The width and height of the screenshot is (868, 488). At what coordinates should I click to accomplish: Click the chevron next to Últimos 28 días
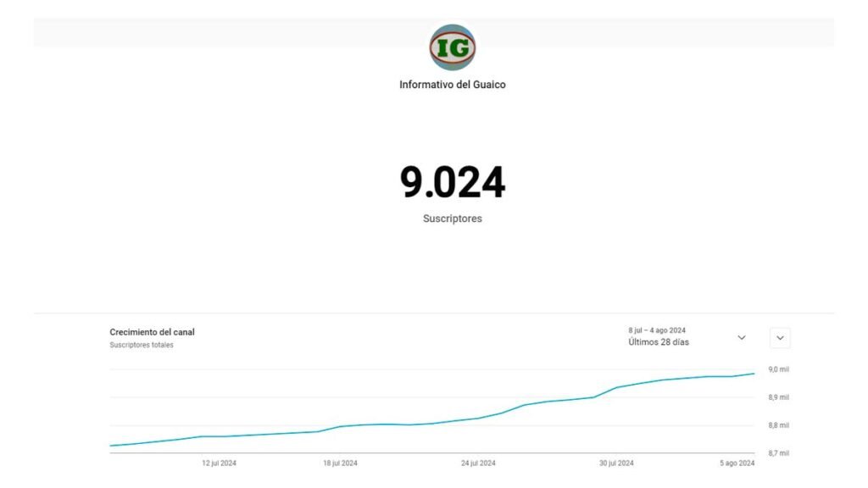point(742,337)
